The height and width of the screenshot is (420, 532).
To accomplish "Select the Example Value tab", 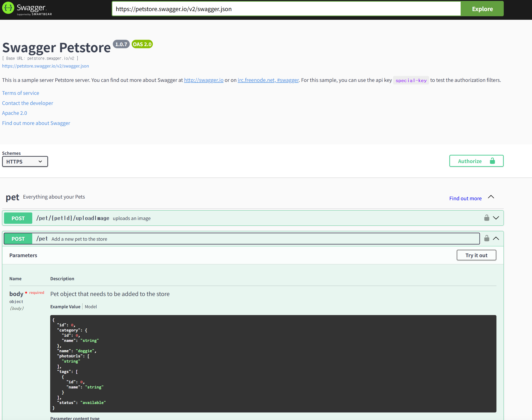I will tap(65, 307).
